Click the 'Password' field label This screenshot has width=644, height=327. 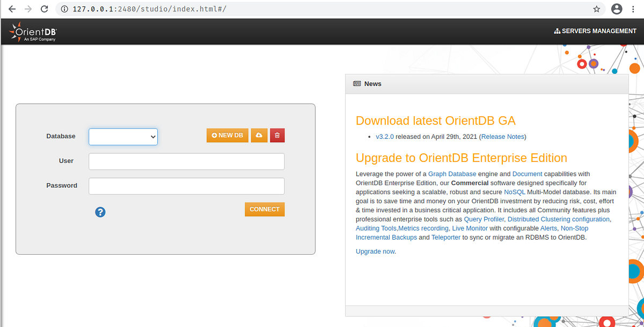(62, 185)
